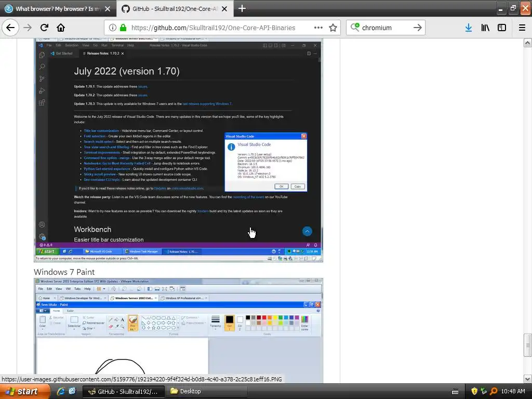
Task: Change search engine via magnifier icon
Action: coord(355,27)
